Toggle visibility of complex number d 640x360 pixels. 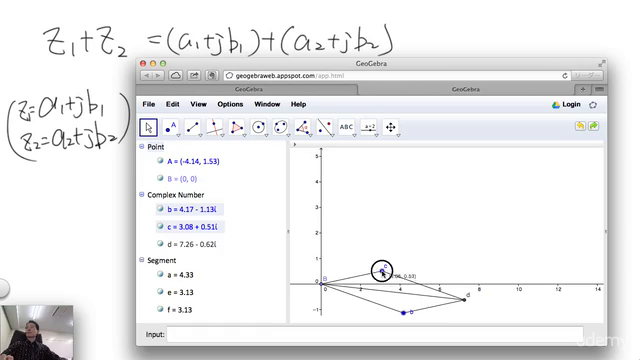coord(160,244)
